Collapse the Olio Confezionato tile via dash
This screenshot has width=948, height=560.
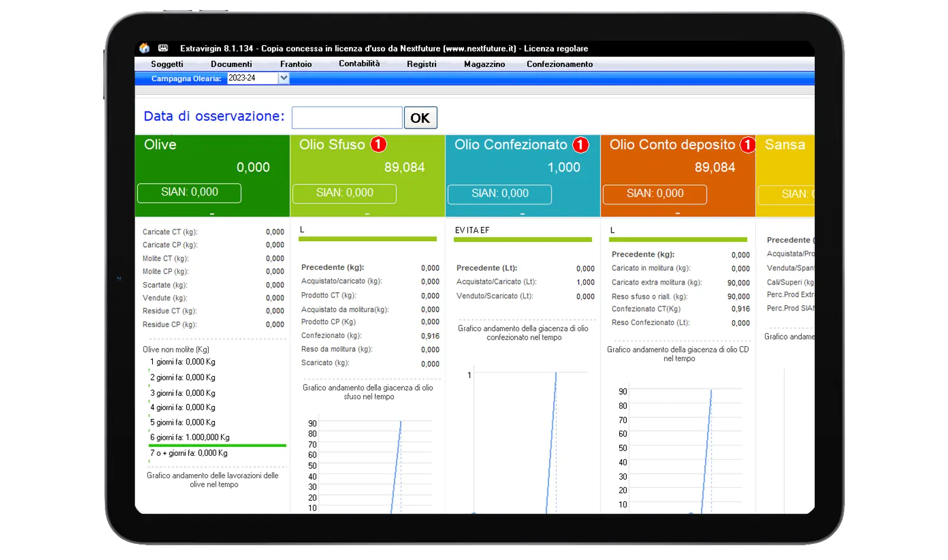pos(523,213)
